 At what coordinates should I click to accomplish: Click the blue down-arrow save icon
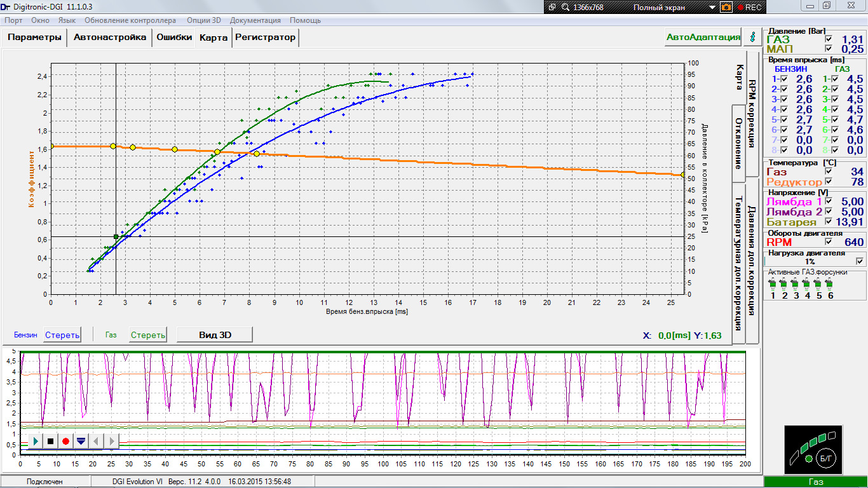click(81, 440)
